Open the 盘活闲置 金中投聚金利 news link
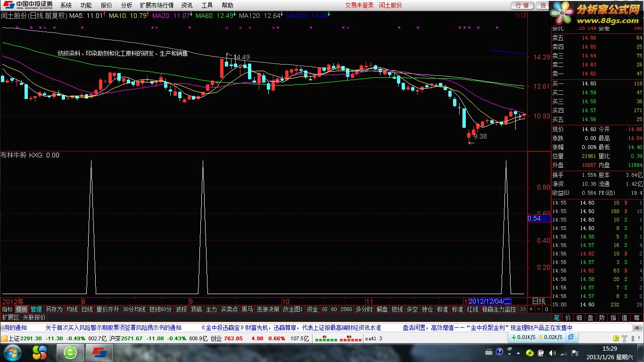Viewport: 644px width, 362px height. 487,328
